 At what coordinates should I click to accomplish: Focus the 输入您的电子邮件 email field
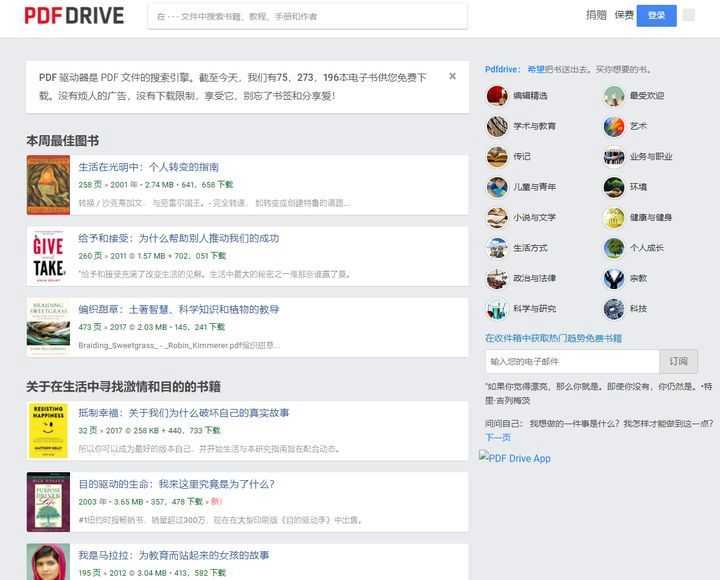[572, 361]
